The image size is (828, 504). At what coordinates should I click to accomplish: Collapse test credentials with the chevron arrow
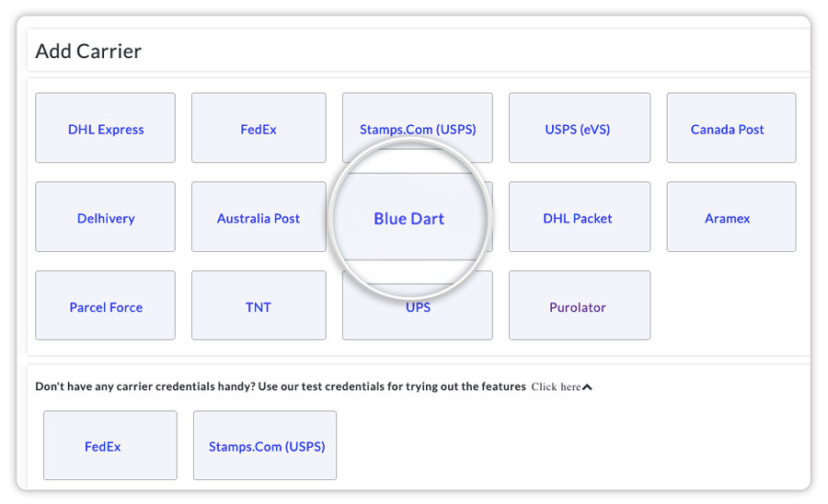tap(587, 387)
